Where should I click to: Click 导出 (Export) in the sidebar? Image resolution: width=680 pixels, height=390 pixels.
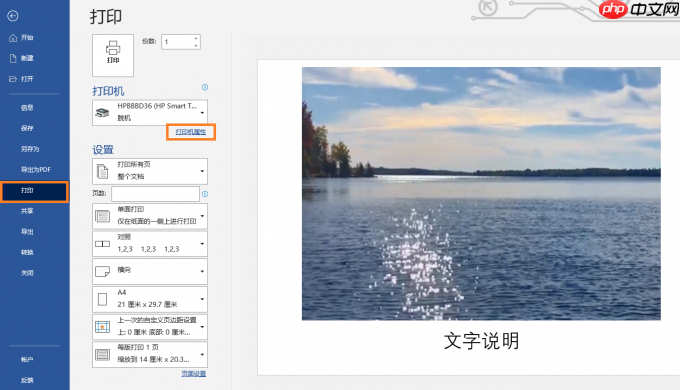[x=27, y=232]
